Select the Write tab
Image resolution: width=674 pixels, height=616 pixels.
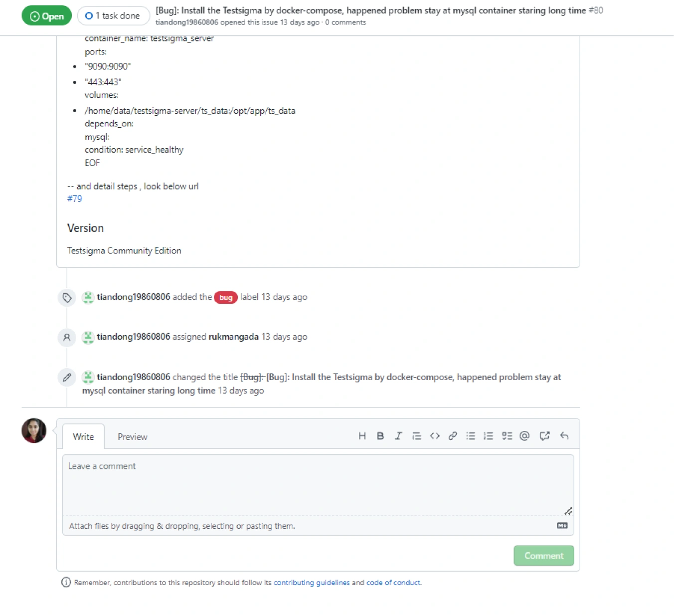coord(83,437)
